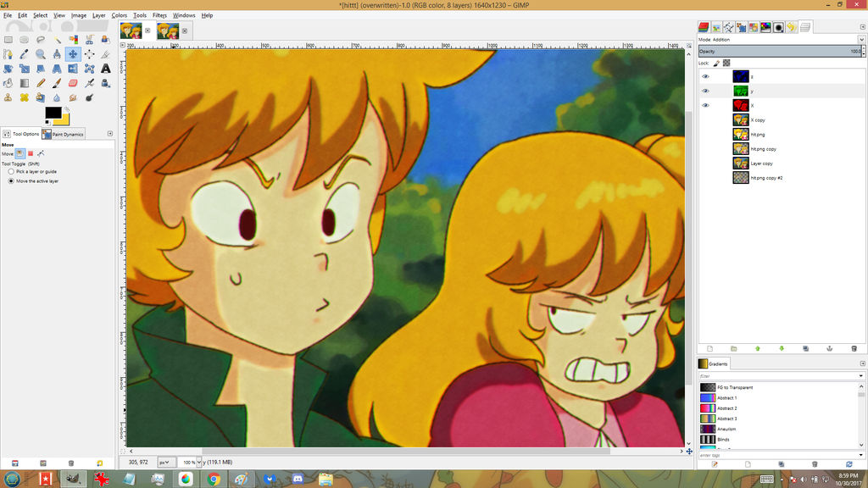Select the Clone stamp tool

pos(8,97)
